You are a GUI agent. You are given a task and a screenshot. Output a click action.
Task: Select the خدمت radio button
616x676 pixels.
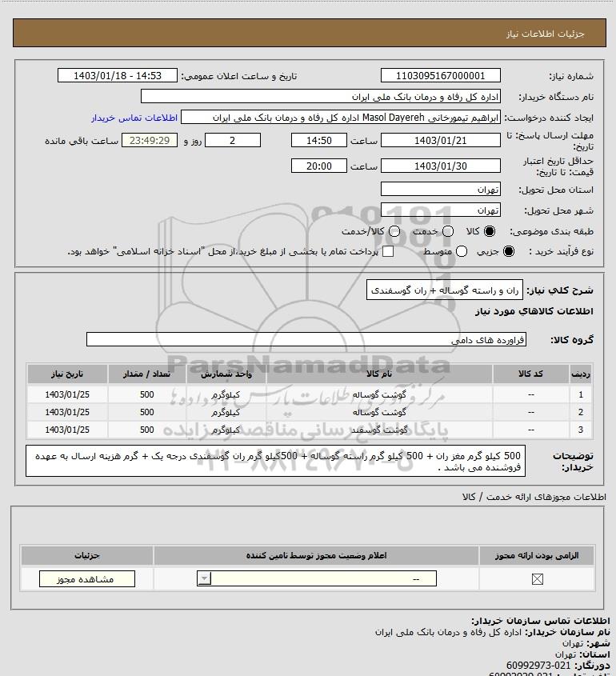tap(448, 231)
